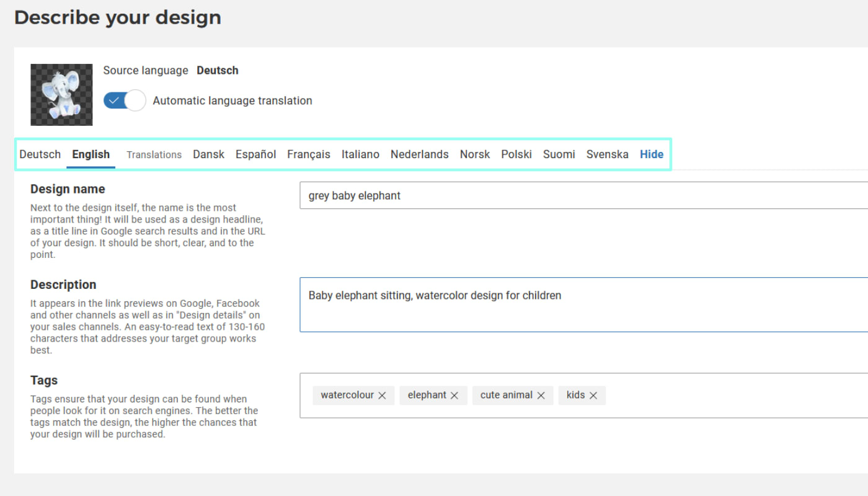Image resolution: width=868 pixels, height=496 pixels.
Task: Click the baby elephant design thumbnail
Action: [61, 95]
